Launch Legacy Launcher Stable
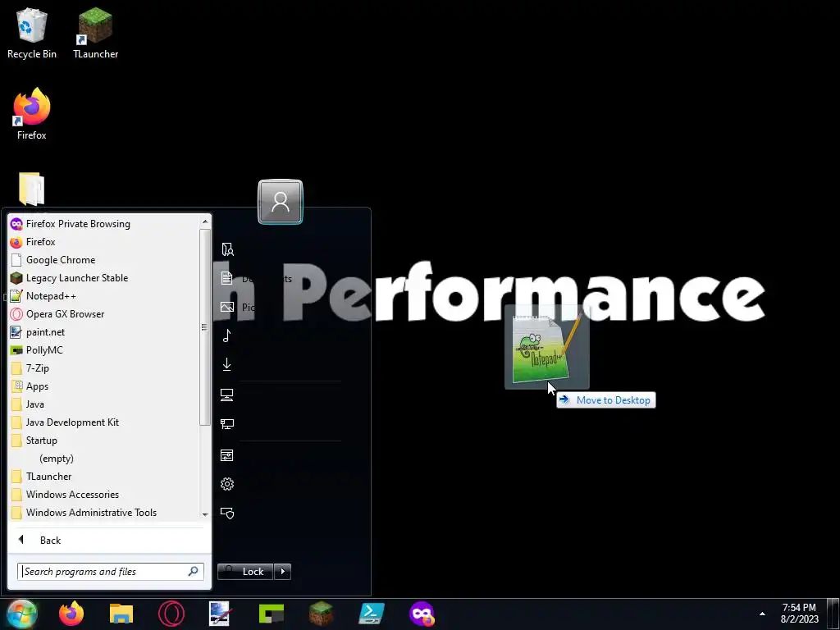The height and width of the screenshot is (630, 840). [104, 278]
